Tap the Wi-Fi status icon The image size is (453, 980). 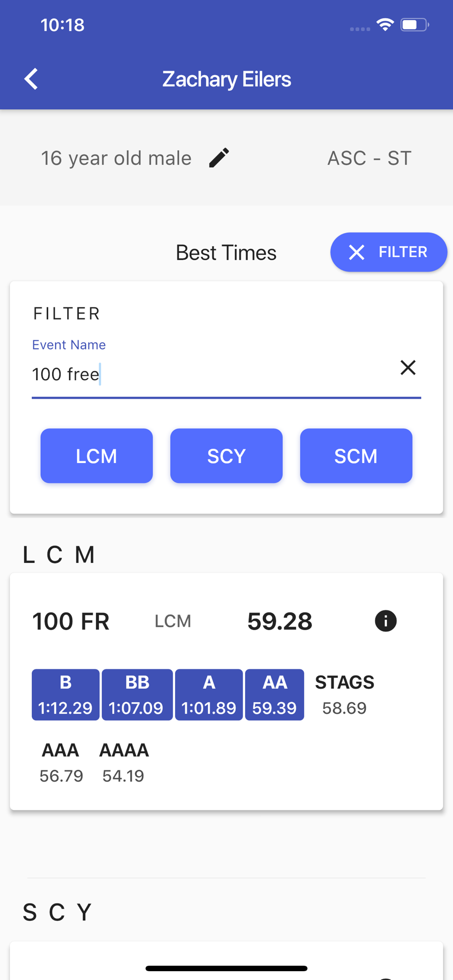[385, 24]
